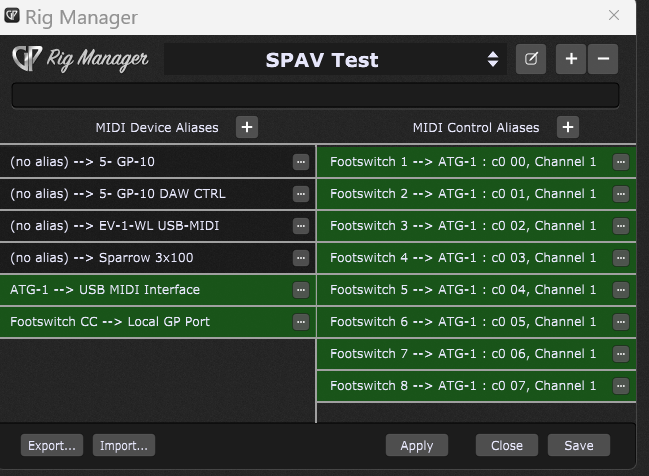
Task: Open options menu for Footswitch 7 alias
Action: tap(621, 354)
